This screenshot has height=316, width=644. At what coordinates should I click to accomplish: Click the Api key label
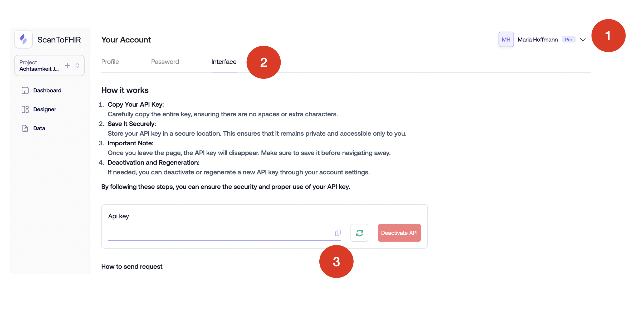click(x=119, y=216)
